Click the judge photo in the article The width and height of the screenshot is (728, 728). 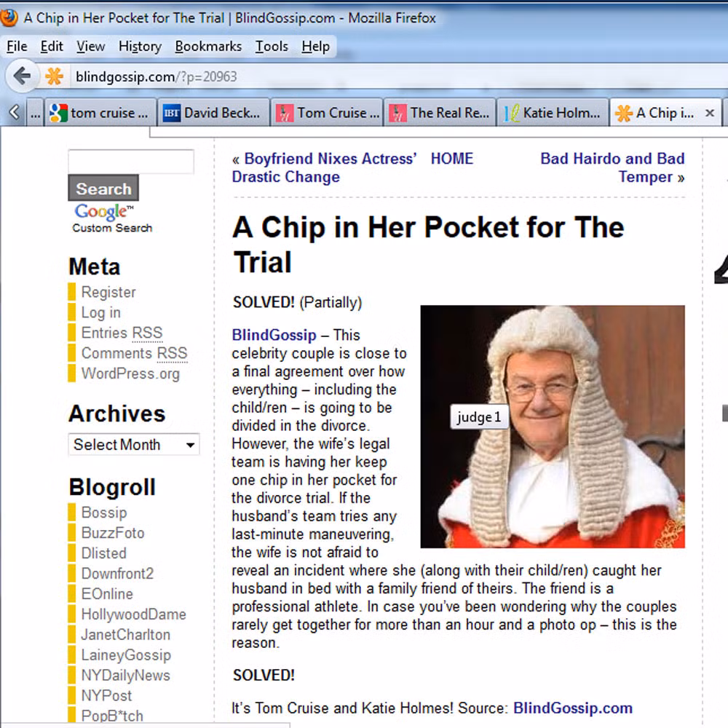coord(553,427)
